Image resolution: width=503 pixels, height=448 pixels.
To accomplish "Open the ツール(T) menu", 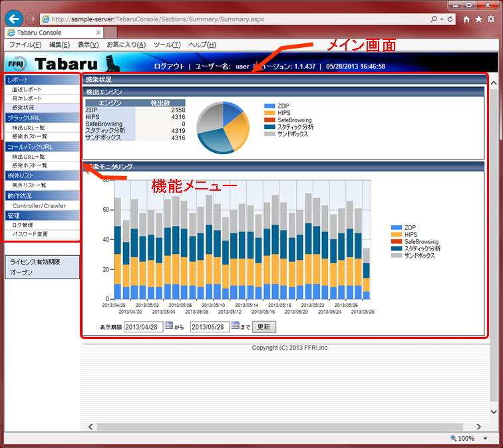I will tap(167, 45).
